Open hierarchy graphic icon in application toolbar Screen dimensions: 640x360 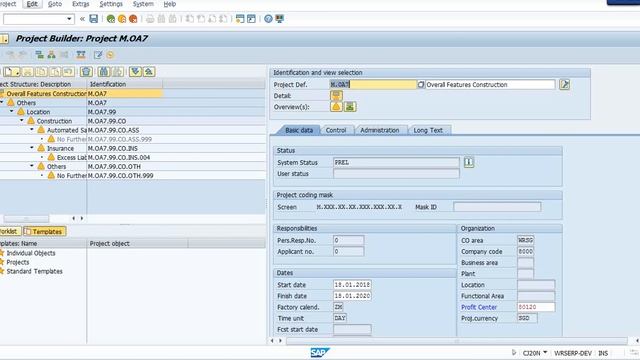tap(51, 55)
